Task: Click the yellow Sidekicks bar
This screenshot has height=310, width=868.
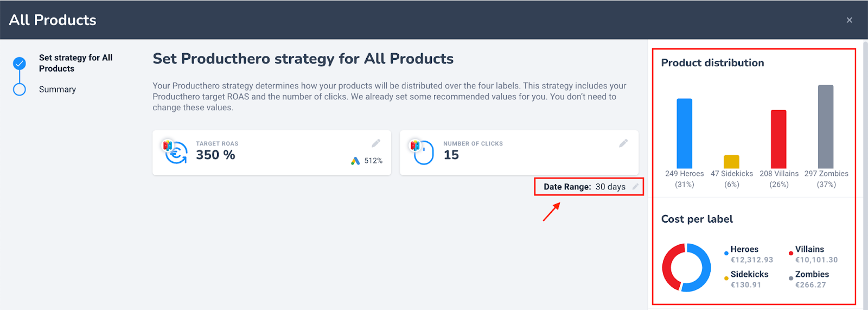Action: 731,162
